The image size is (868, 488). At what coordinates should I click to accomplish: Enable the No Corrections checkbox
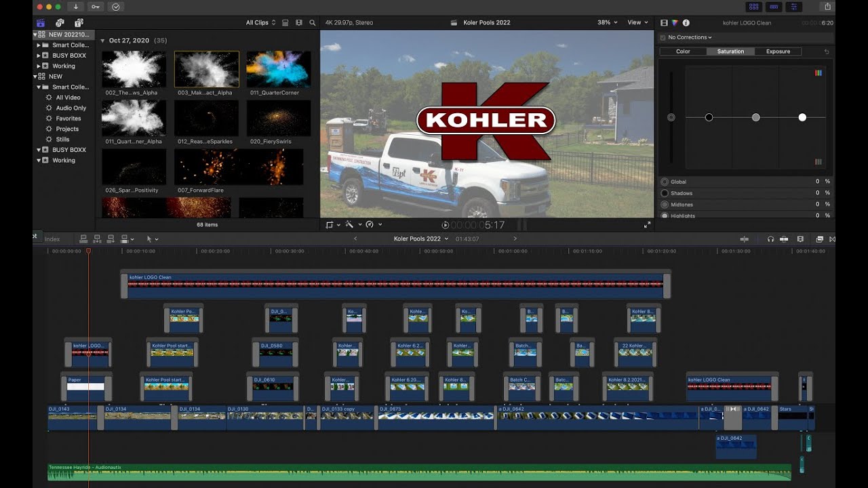coord(663,37)
